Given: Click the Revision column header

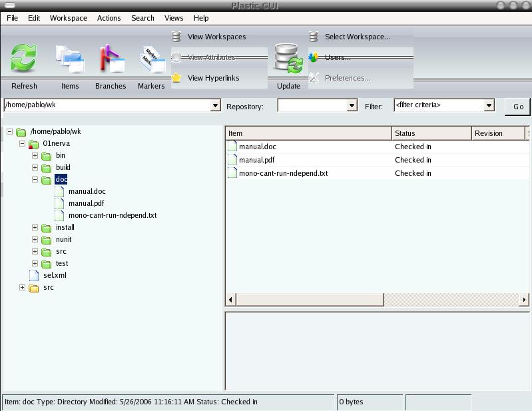Looking at the screenshot, I should [x=498, y=133].
